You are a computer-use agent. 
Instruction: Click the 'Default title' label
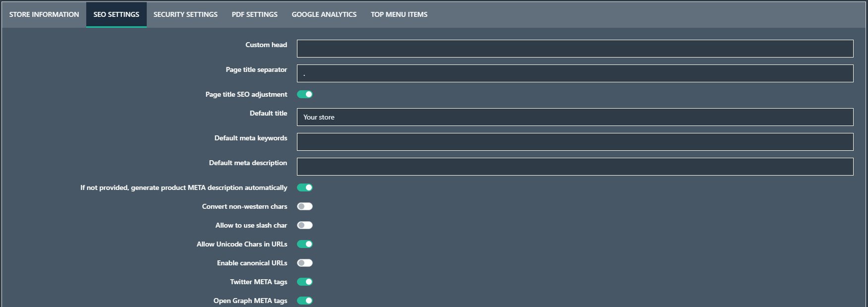(268, 113)
